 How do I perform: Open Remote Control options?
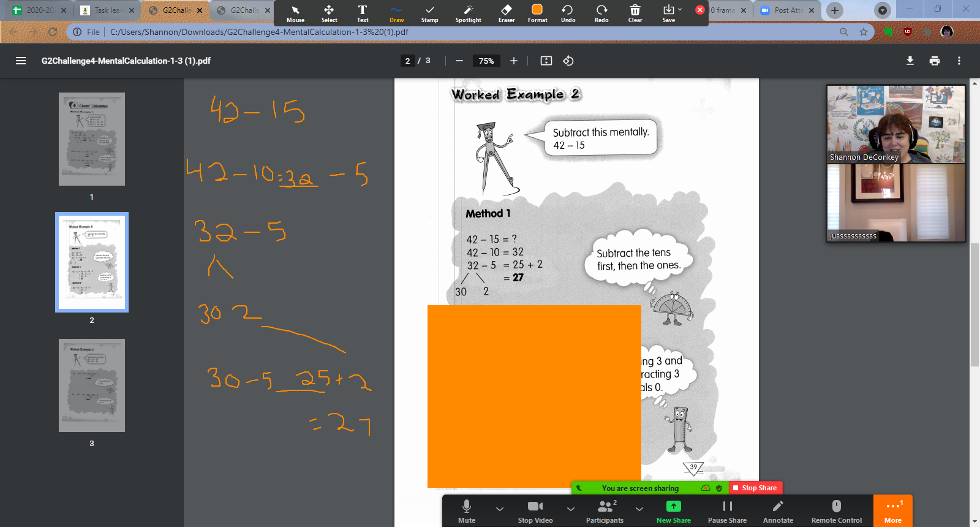point(837,511)
